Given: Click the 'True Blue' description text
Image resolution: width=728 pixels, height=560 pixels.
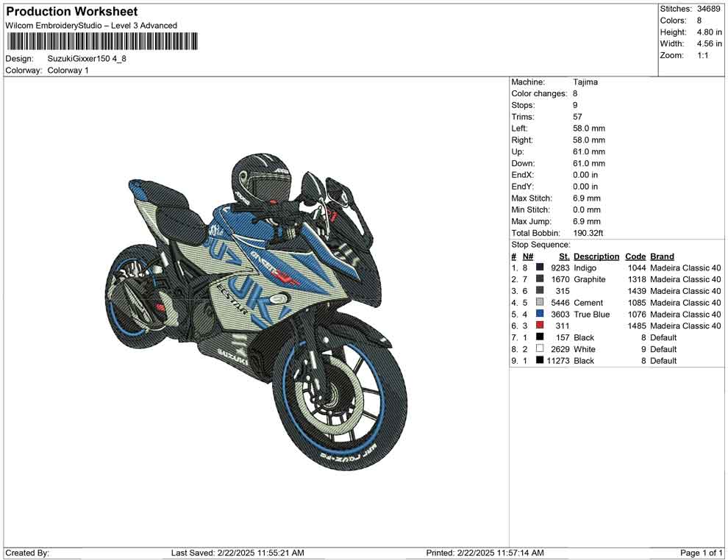Looking at the screenshot, I should [x=591, y=314].
